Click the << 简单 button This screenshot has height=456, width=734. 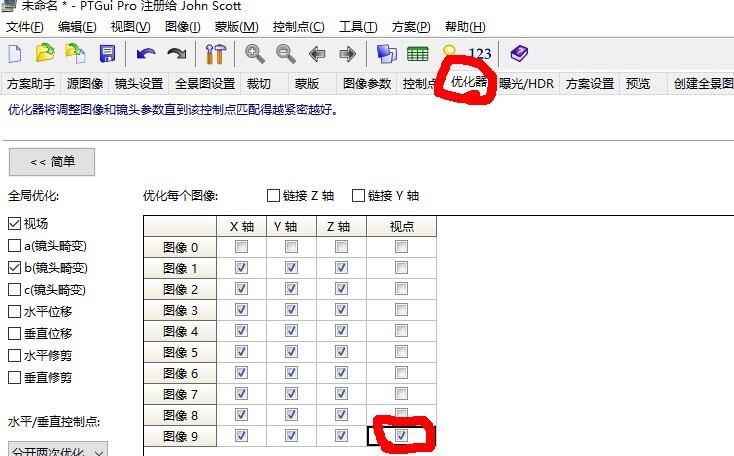51,161
